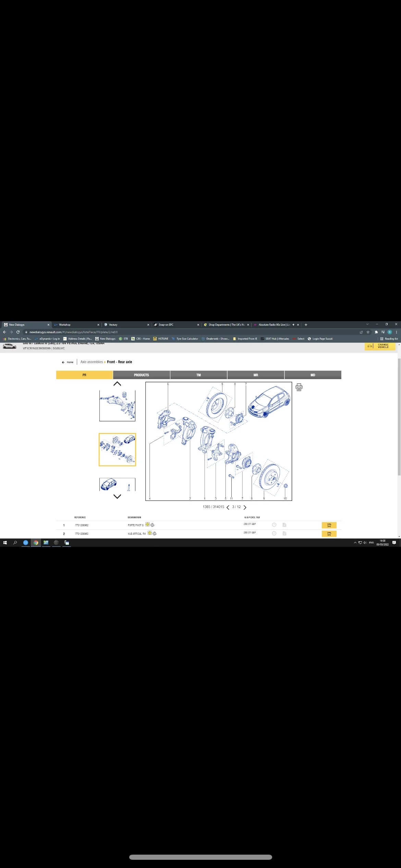Screen dimensions: 401x868
Task: Switch to the Workshop browser tab
Action: pyautogui.click(x=76, y=325)
